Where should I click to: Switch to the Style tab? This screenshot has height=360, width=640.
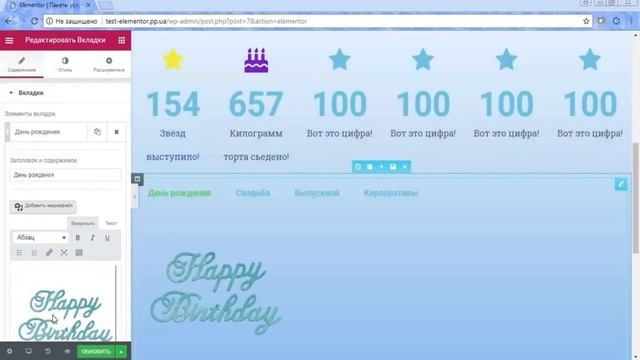click(65, 64)
